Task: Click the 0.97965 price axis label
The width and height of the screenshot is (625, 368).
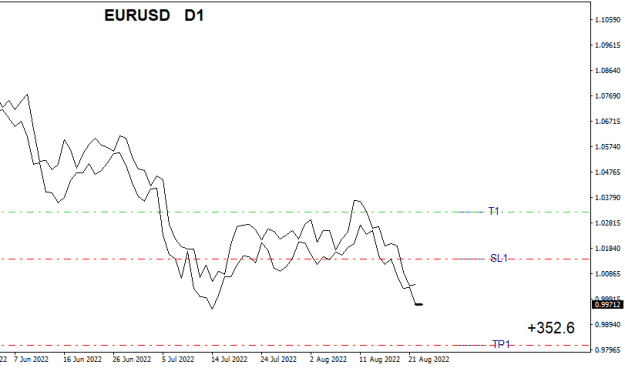Action: coord(608,350)
